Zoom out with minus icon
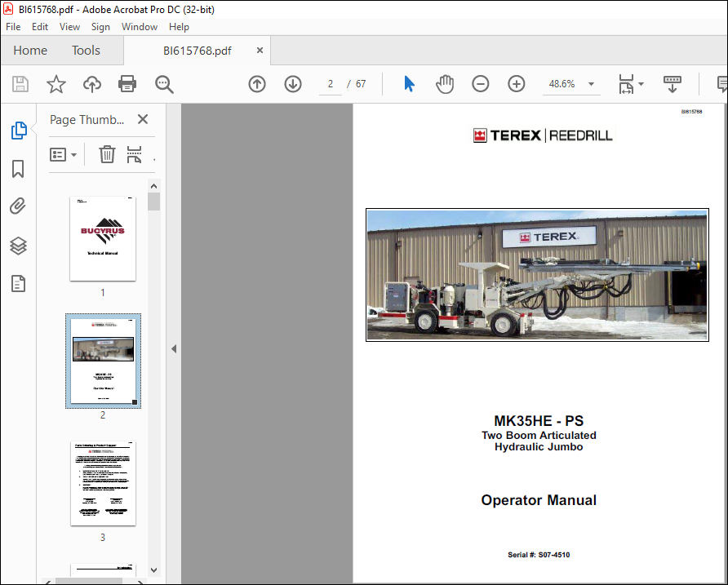This screenshot has height=585, width=728. coord(481,84)
